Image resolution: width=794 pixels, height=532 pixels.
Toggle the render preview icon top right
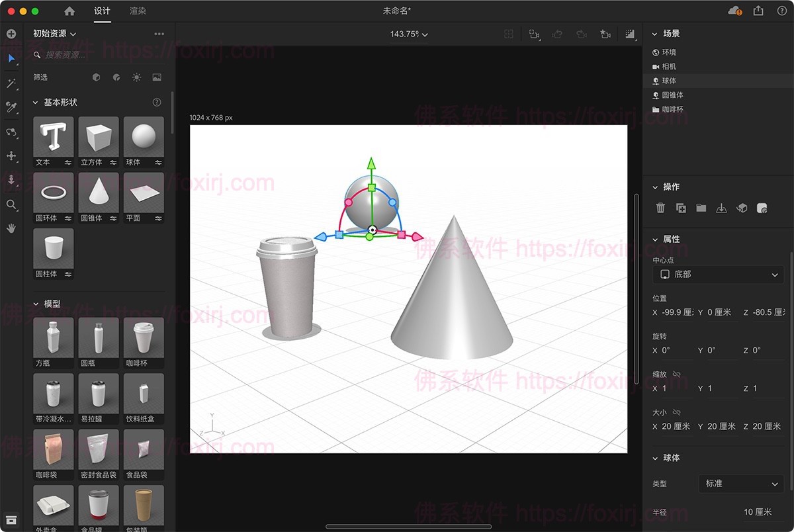coord(629,34)
